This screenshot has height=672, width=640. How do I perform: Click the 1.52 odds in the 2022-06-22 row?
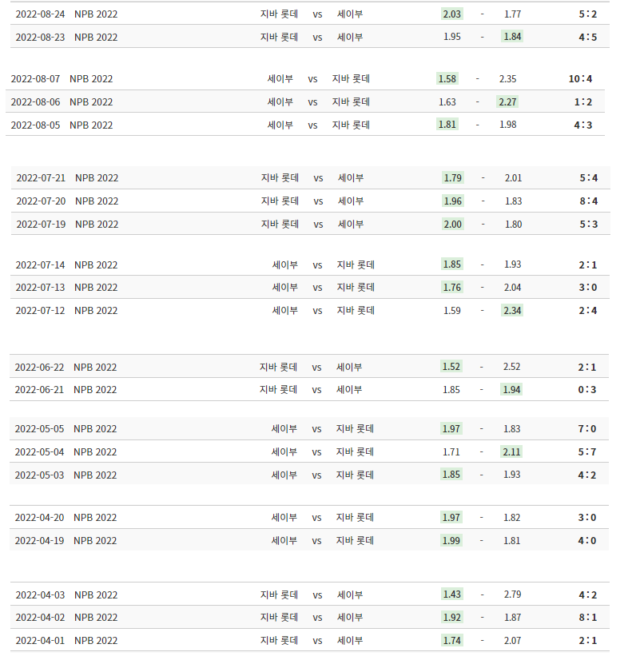click(451, 368)
